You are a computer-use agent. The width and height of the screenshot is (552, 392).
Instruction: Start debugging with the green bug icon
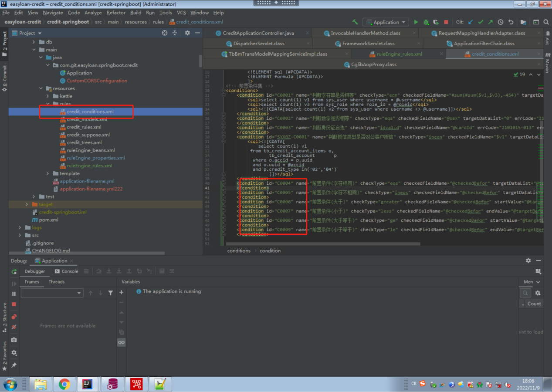point(426,22)
